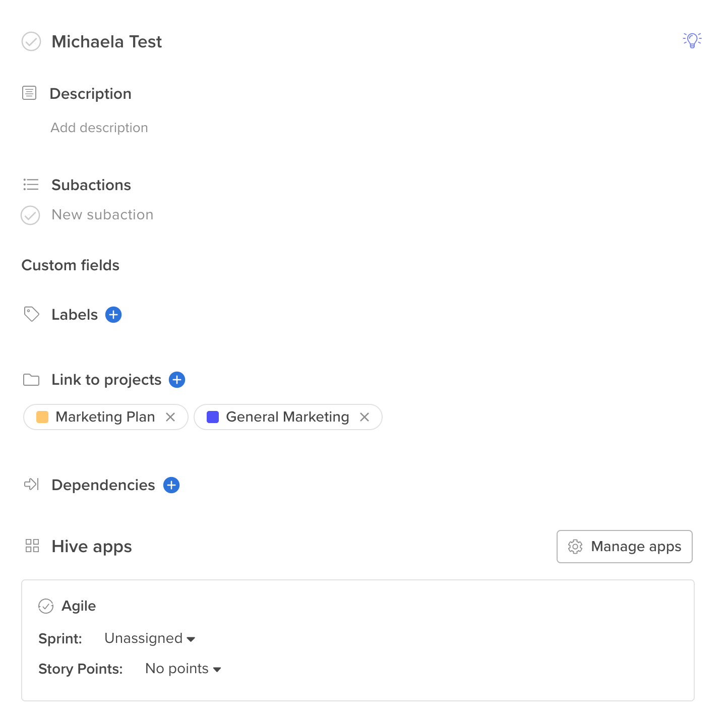Click the Description document icon
The height and width of the screenshot is (713, 728).
(x=29, y=93)
